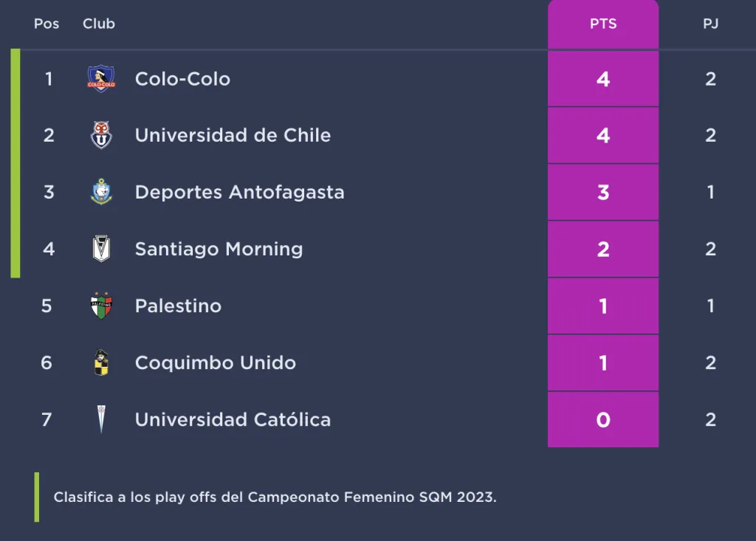Click the Coquimbo Unido crest
This screenshot has width=756, height=541.
coord(101,362)
